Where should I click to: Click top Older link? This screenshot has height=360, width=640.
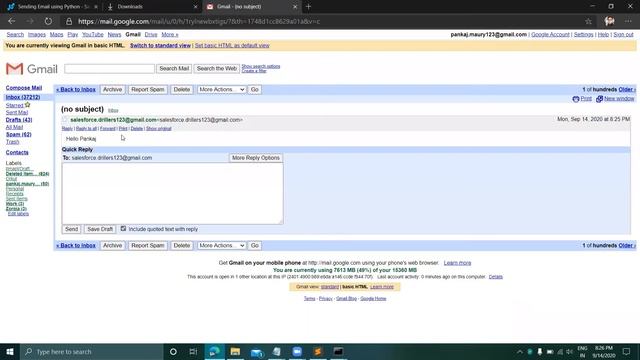627,89
